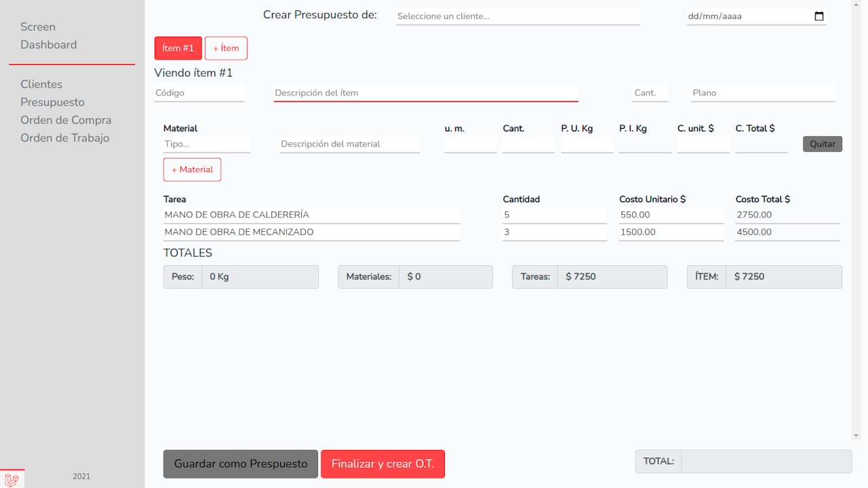The width and height of the screenshot is (868, 488).
Task: Open the date picker calendar icon
Action: (818, 16)
